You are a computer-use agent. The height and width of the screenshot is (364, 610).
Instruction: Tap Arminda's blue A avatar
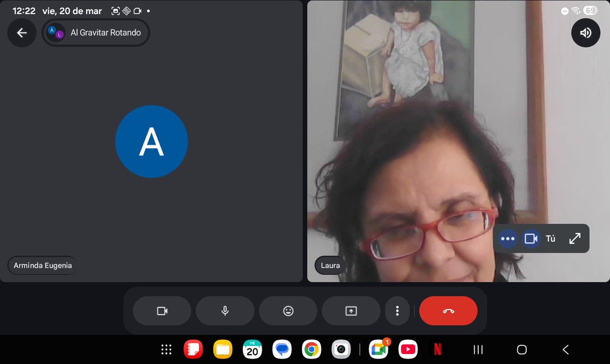tap(151, 141)
